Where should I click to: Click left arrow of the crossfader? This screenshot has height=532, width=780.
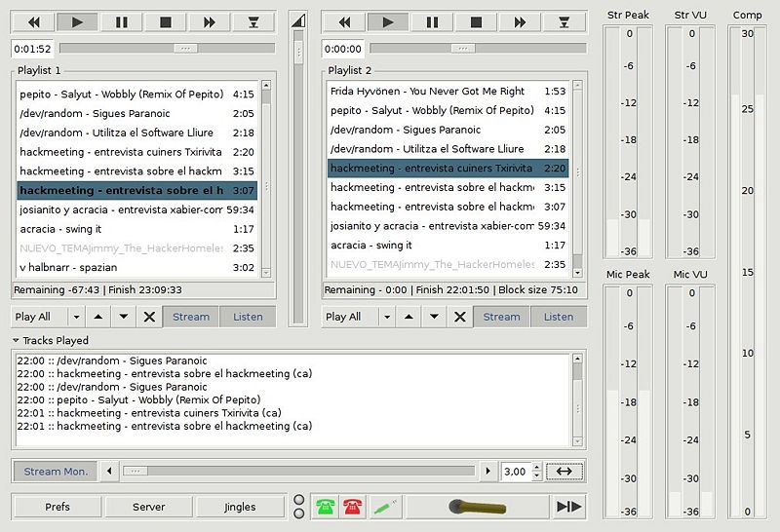(x=109, y=472)
